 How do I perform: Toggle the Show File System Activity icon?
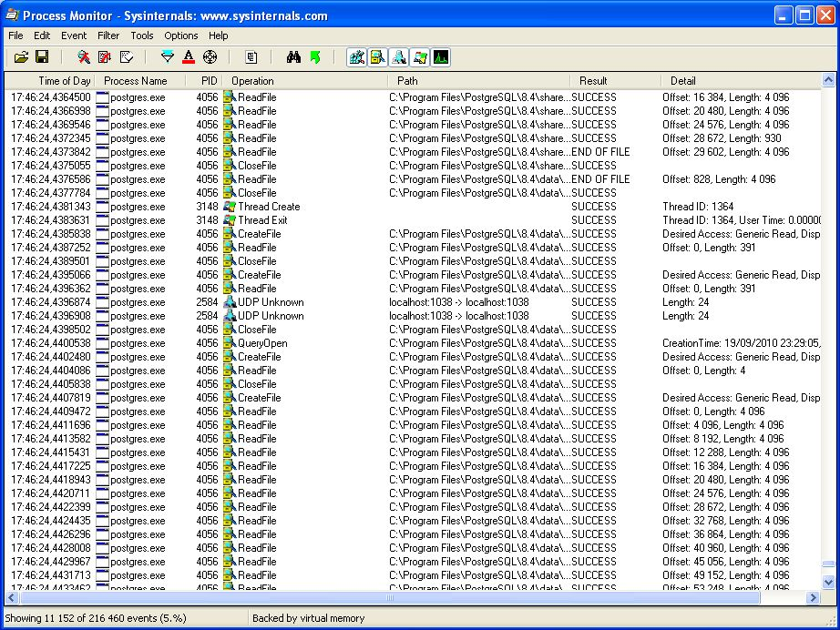pyautogui.click(x=378, y=57)
